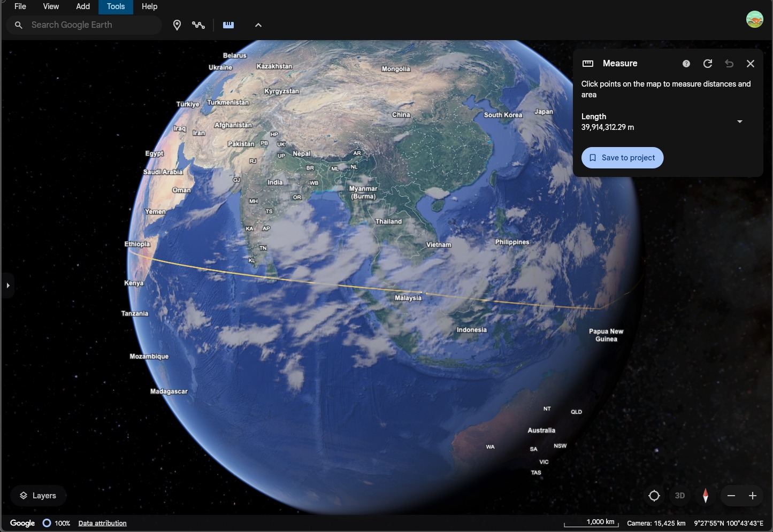
Task: Click the Length value 39,914,312.29 m
Action: [x=607, y=127]
